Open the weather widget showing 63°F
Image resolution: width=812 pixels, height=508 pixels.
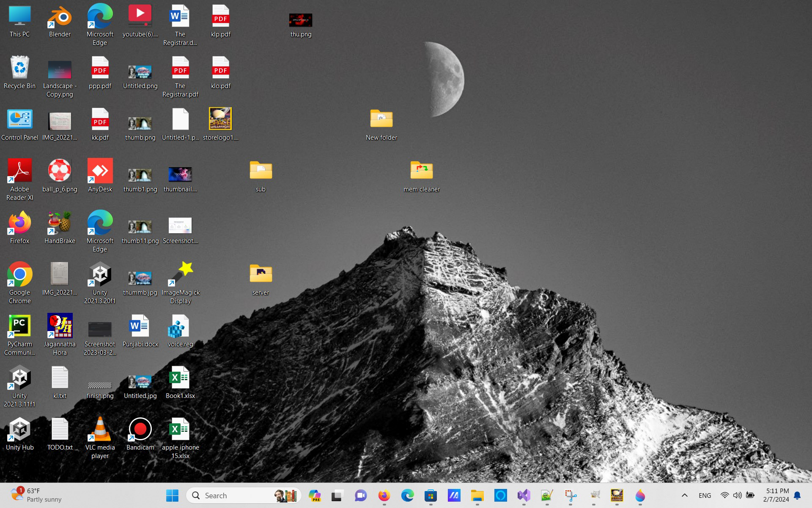(x=36, y=495)
